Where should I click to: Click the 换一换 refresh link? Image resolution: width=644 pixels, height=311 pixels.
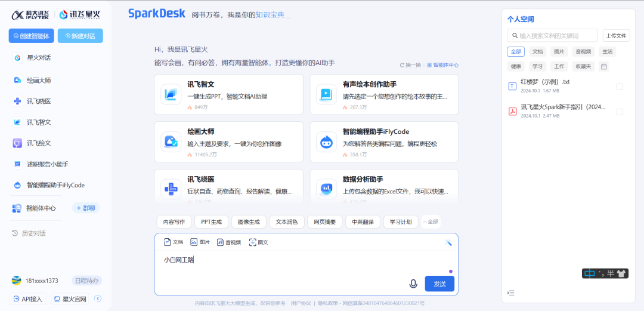click(410, 65)
